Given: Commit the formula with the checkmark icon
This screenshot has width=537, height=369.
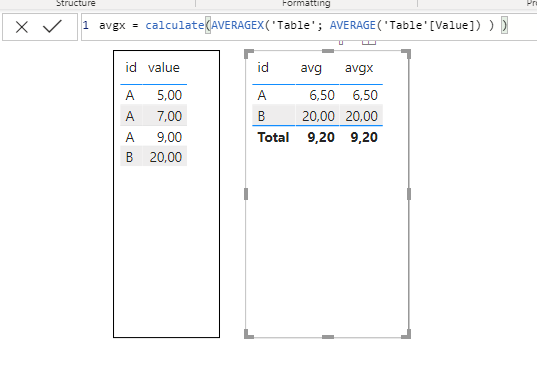Looking at the screenshot, I should [52, 26].
